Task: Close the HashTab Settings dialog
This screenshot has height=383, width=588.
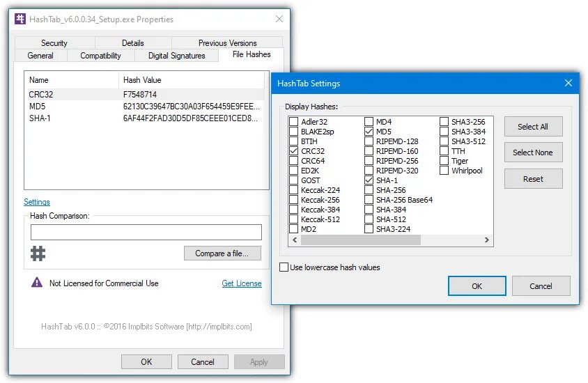Action: tap(568, 83)
